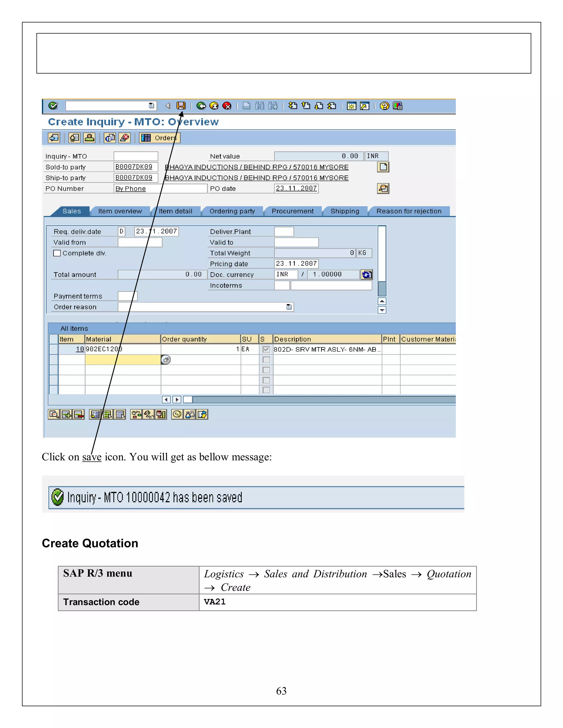Click the Orders button
Image resolution: width=563 pixels, height=728 pixels.
(160, 138)
